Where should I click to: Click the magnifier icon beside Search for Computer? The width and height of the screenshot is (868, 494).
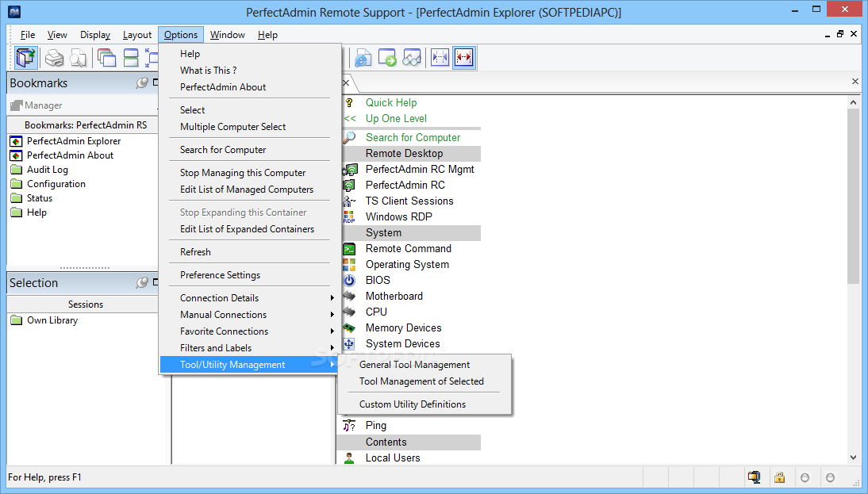pos(349,137)
